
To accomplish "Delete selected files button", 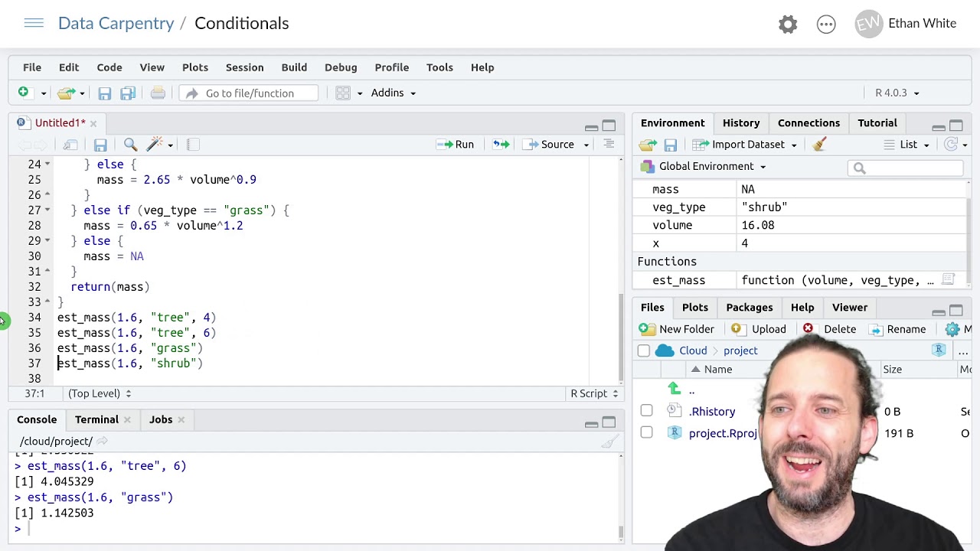I will pyautogui.click(x=830, y=329).
